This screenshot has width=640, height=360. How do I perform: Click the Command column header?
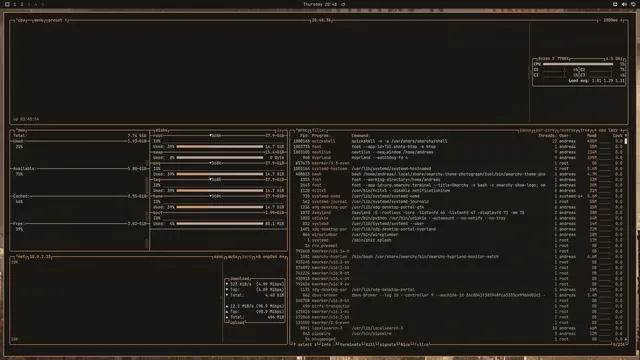pyautogui.click(x=361, y=136)
